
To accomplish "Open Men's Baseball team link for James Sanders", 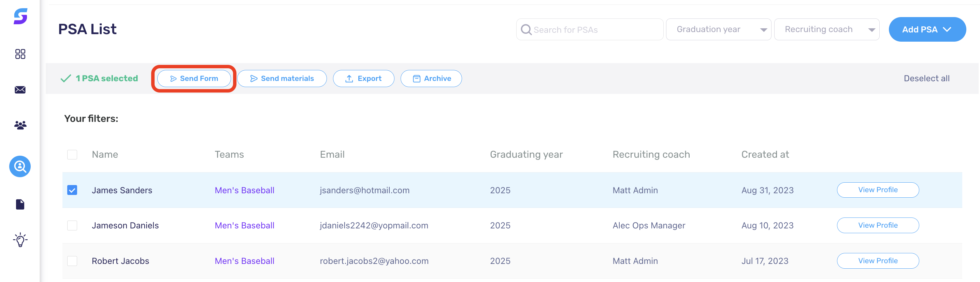I will click(x=244, y=190).
